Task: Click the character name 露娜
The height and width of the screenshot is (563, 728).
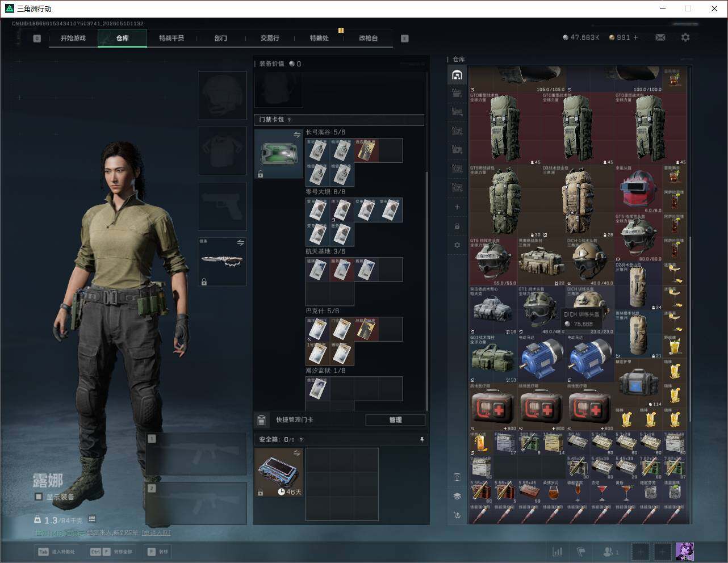Action: (x=48, y=481)
